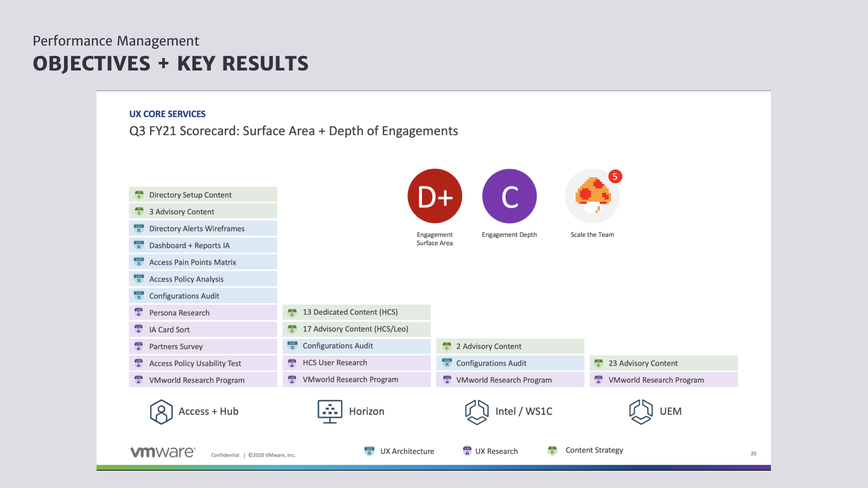Viewport: 868px width, 488px height.
Task: Click the Content Strategy legend icon
Action: (552, 451)
